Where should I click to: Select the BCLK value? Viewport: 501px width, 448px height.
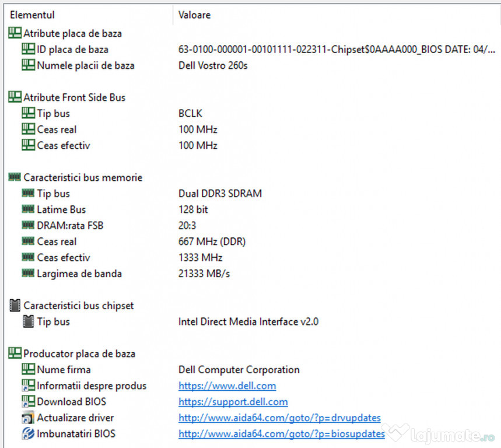coord(191,113)
